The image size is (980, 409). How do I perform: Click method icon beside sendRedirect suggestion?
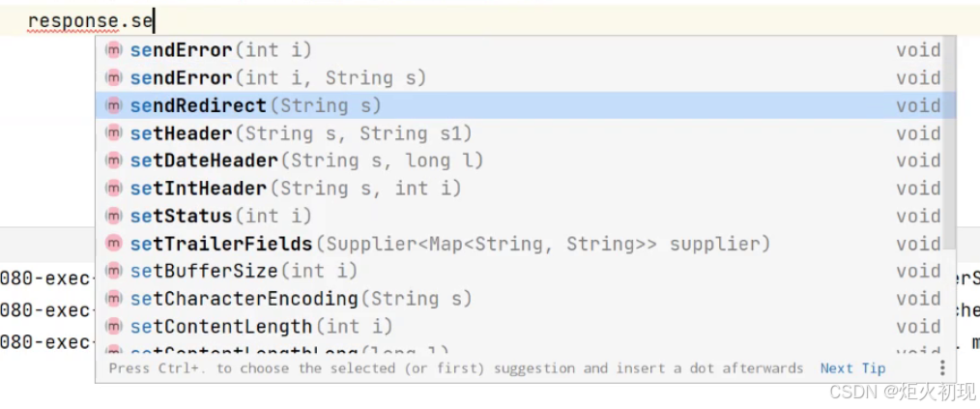pos(114,105)
